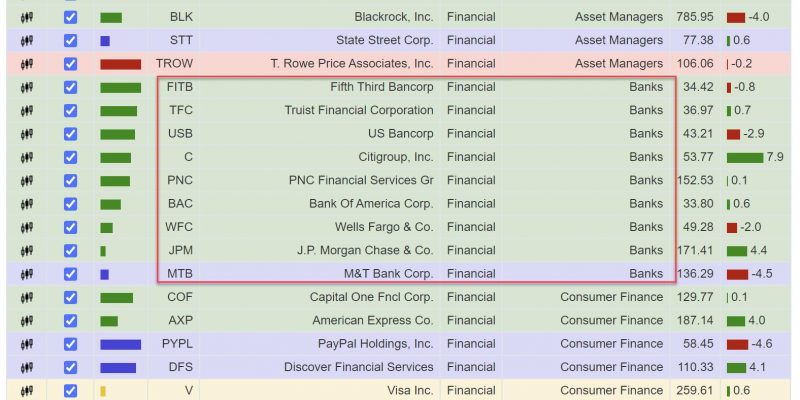Click the 7.9 change bar for Citigroup
800x400 pixels.
[x=745, y=158]
